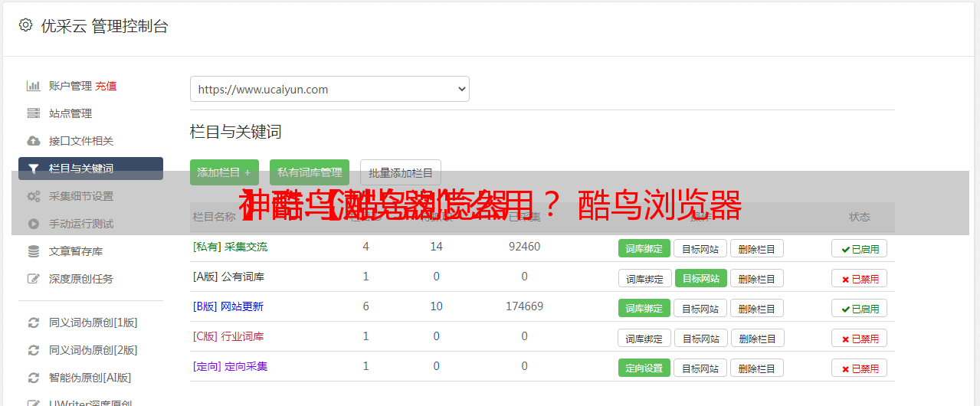Screen dimensions: 980x406
Task: Click the red 充值 link
Action: tap(106, 86)
